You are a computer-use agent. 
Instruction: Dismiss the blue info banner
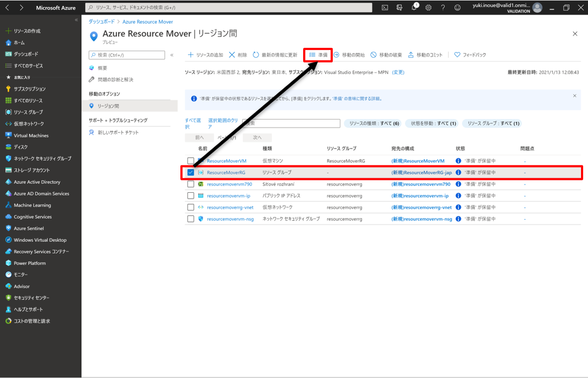click(x=575, y=96)
